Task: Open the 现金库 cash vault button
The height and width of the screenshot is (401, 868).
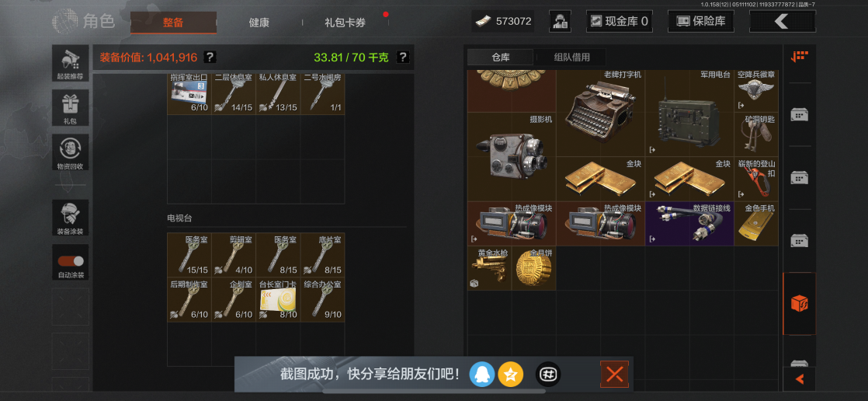Action: tap(620, 22)
